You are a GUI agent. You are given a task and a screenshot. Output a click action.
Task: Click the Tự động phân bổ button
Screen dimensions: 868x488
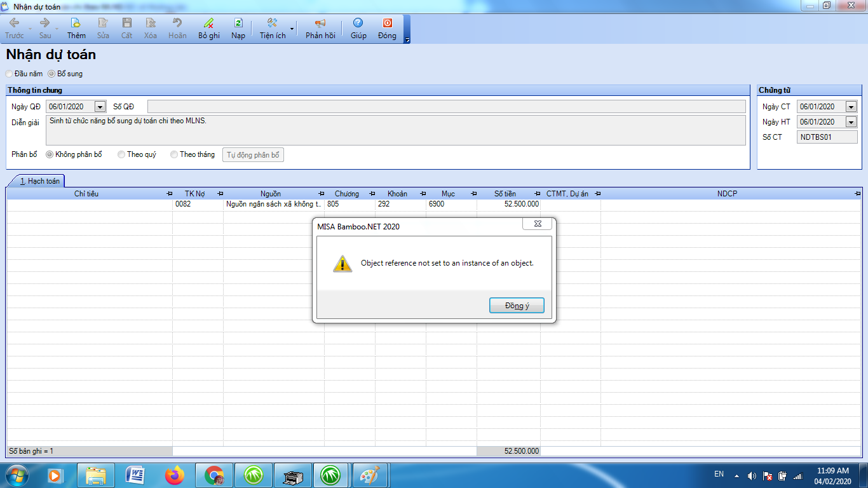(x=253, y=155)
